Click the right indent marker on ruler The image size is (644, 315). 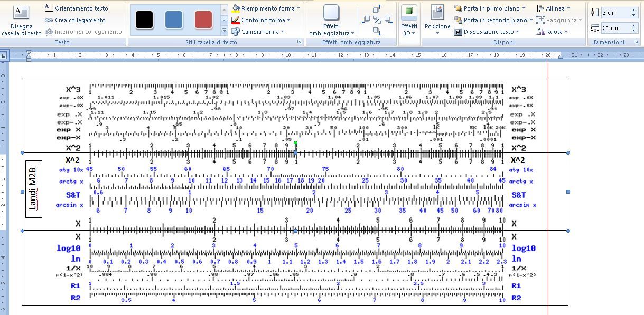[x=561, y=56]
